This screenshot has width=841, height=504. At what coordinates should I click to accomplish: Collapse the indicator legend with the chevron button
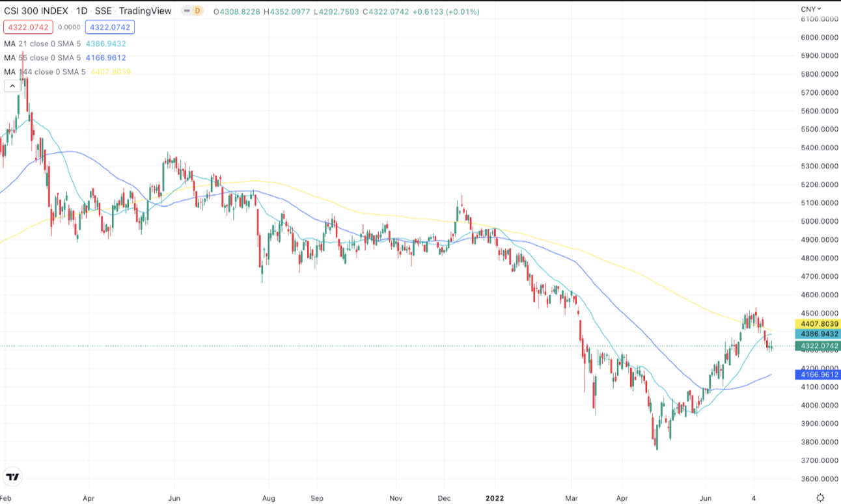(x=12, y=86)
